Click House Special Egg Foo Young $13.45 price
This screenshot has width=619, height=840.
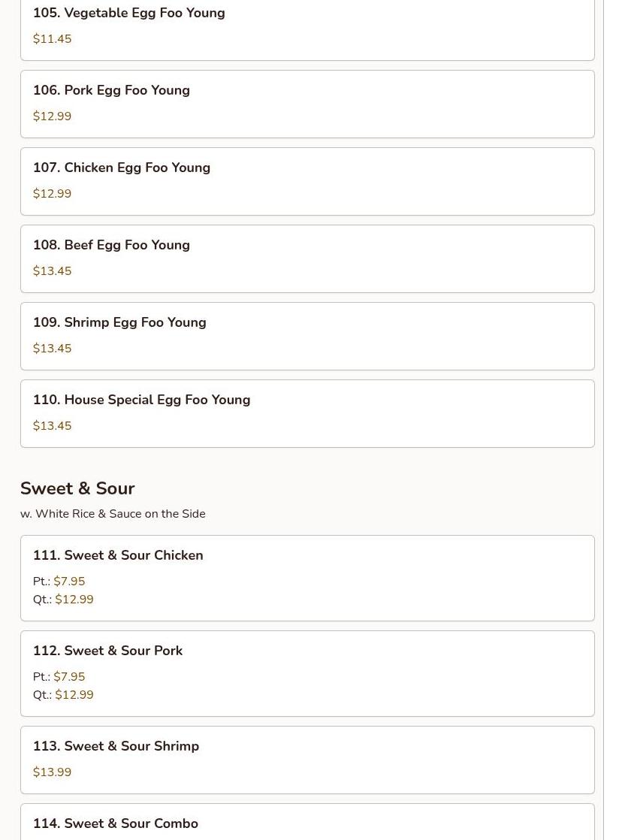click(x=52, y=426)
